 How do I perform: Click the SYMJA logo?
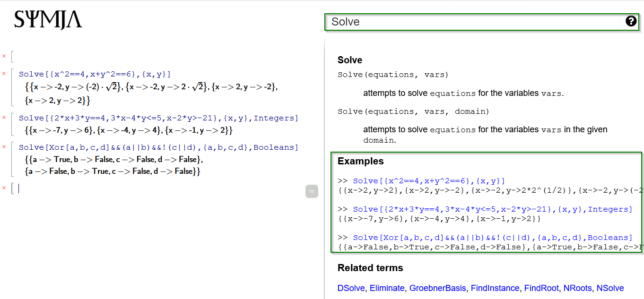pyautogui.click(x=48, y=20)
